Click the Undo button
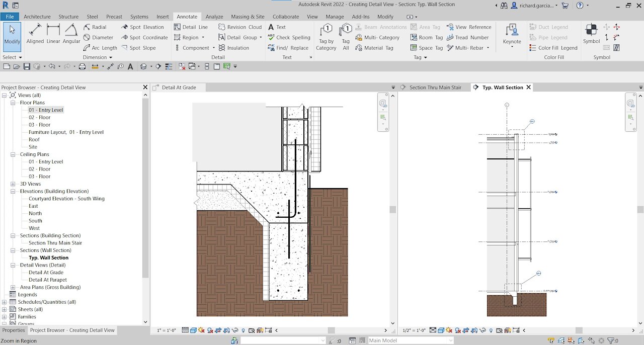The width and height of the screenshot is (644, 345). pos(52,66)
